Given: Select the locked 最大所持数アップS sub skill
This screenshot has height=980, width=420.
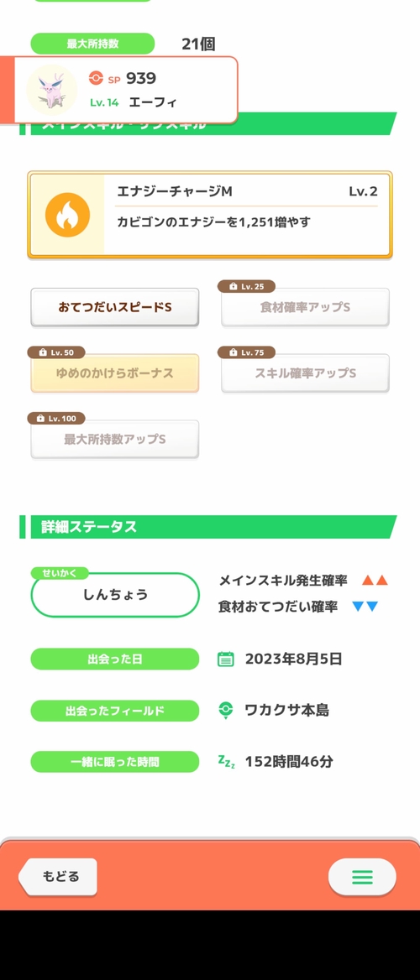Looking at the screenshot, I should [115, 440].
